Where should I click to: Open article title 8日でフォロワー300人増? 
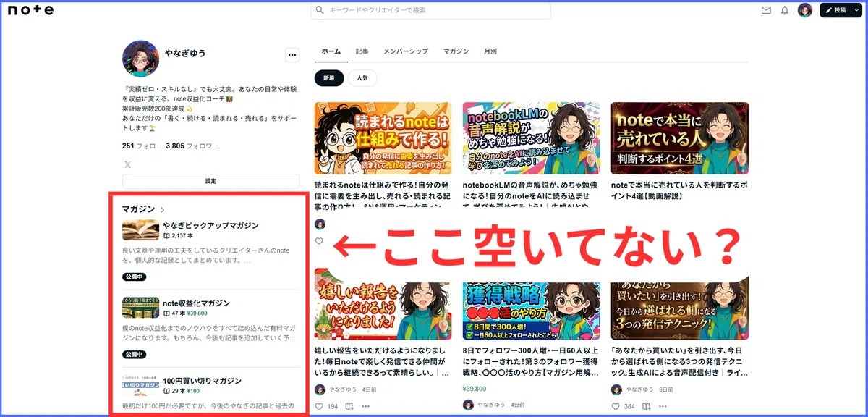(x=532, y=361)
